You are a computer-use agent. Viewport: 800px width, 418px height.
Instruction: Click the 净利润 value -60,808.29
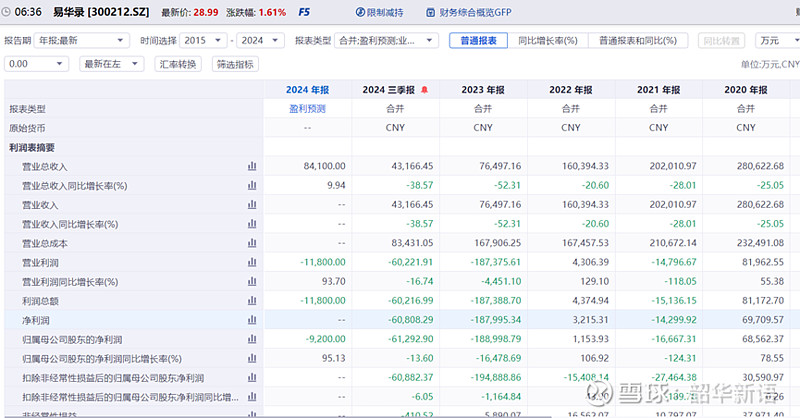click(410, 320)
